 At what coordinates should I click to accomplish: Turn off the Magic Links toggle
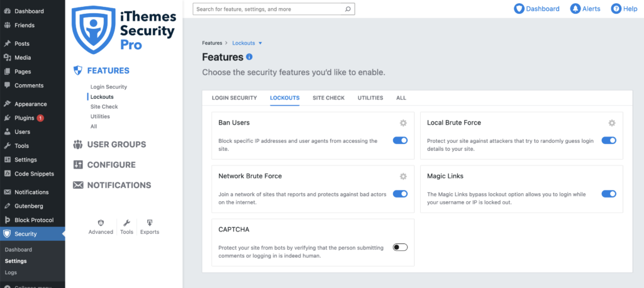pyautogui.click(x=609, y=194)
